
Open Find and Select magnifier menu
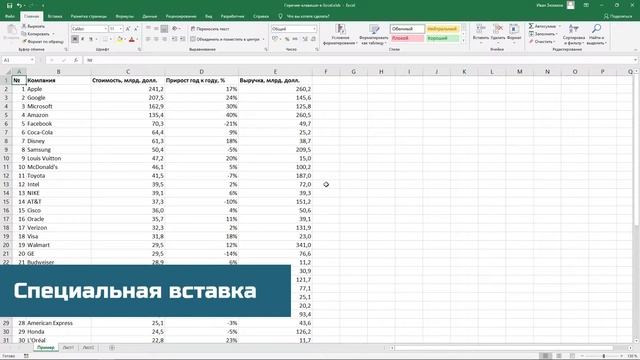tap(596, 35)
